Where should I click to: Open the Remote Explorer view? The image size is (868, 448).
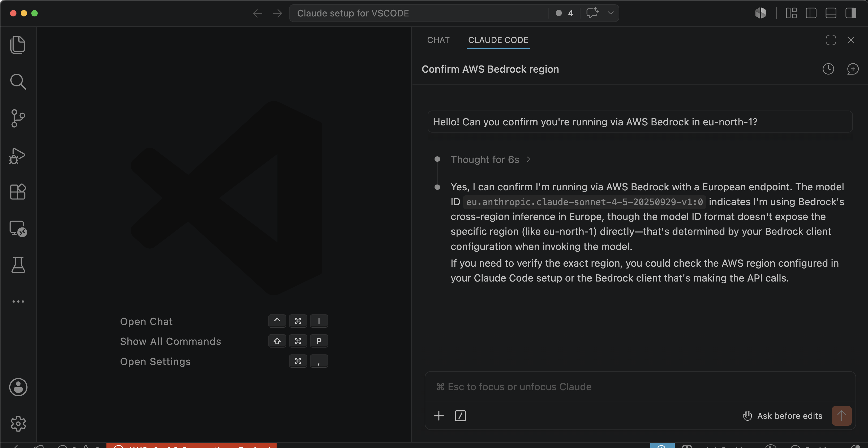click(18, 229)
